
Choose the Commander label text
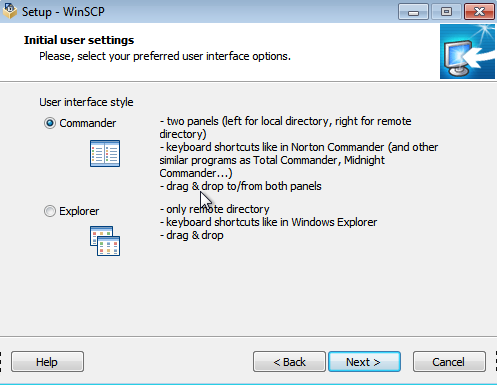88,123
